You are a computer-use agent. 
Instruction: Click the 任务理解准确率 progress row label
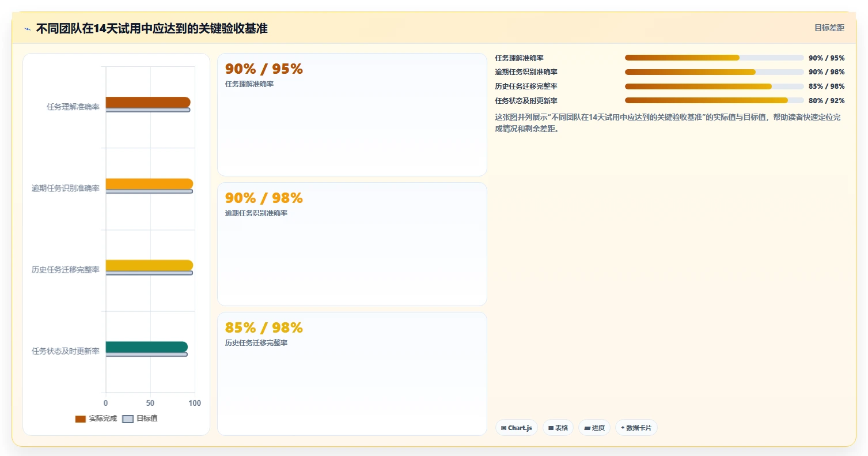tap(520, 58)
